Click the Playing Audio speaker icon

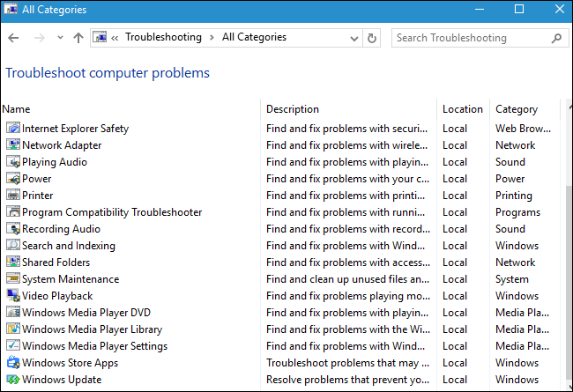point(12,162)
